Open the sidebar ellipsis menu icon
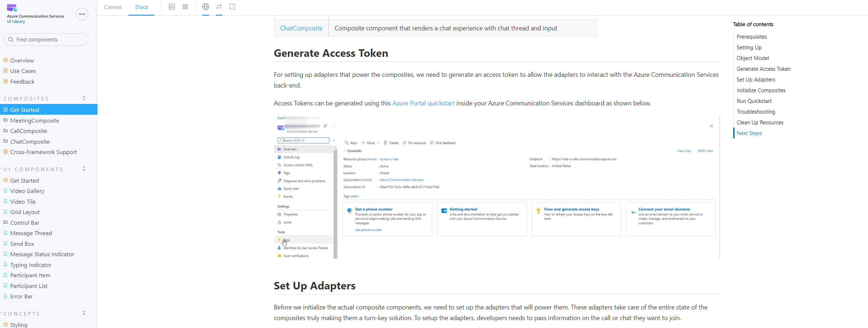The height and width of the screenshot is (328, 868). [x=82, y=14]
